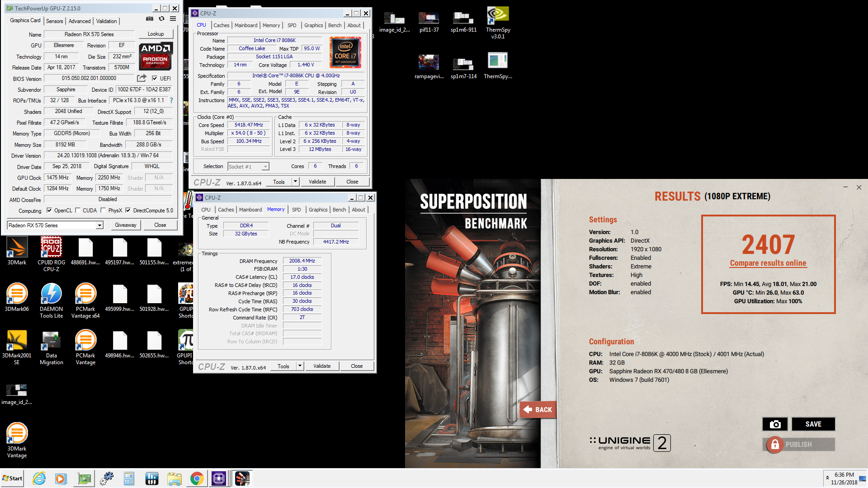Toggle the UEFI checkbox in GPU-Z
This screenshot has width=868, height=488.
[155, 78]
